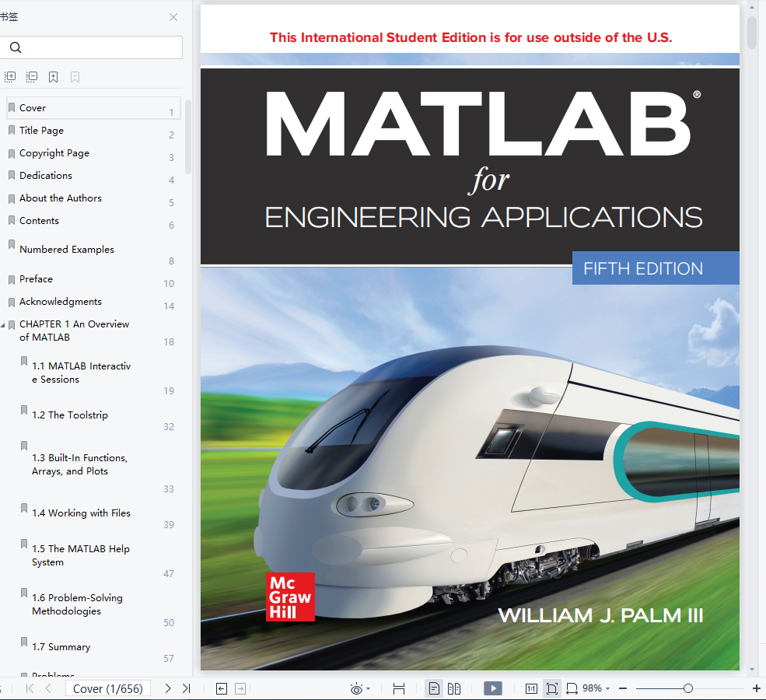The image size is (766, 700).
Task: Jump to last page button
Action: click(186, 688)
